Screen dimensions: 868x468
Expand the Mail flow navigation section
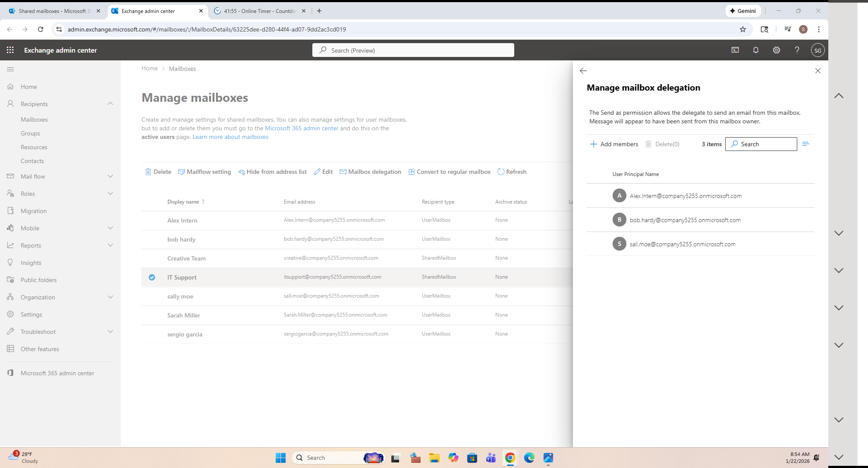110,176
